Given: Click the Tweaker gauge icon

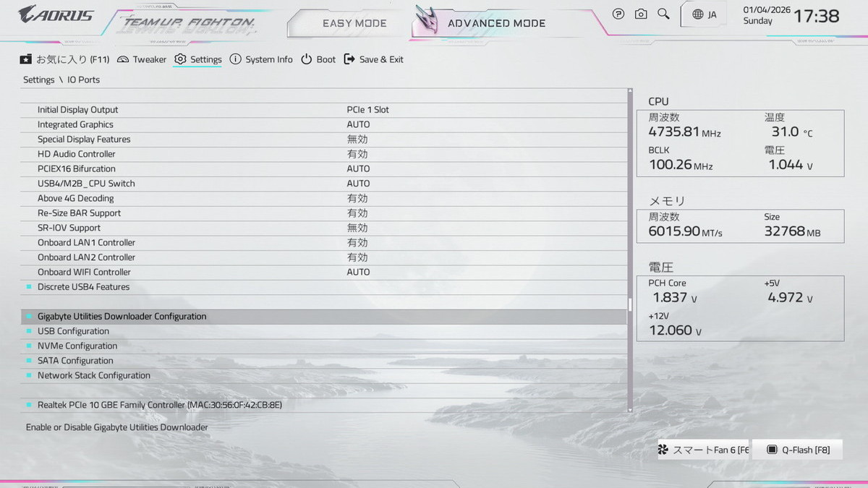Looking at the screenshot, I should tap(123, 59).
